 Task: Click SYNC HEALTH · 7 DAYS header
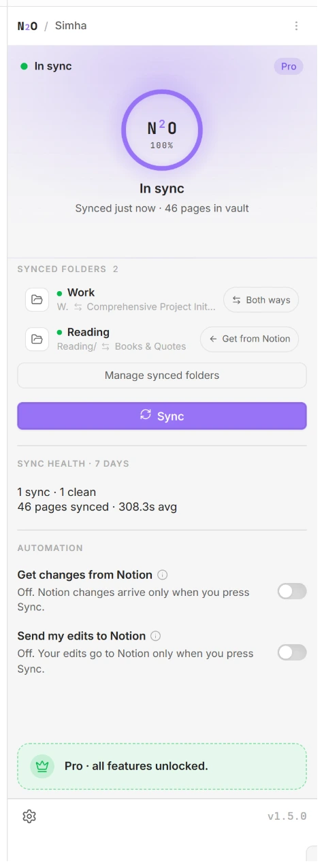(x=73, y=463)
